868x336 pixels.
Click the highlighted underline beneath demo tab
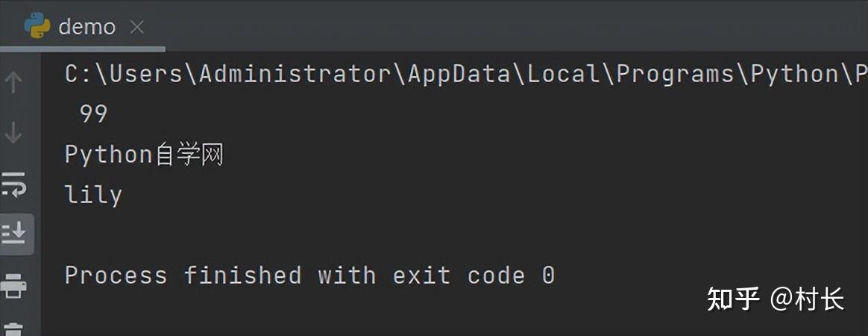pos(83,49)
